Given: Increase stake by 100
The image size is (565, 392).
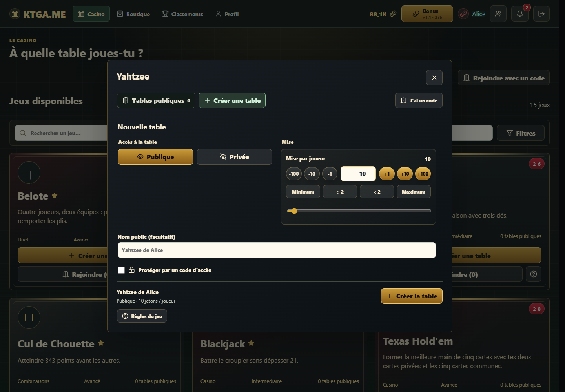Looking at the screenshot, I should (x=423, y=174).
